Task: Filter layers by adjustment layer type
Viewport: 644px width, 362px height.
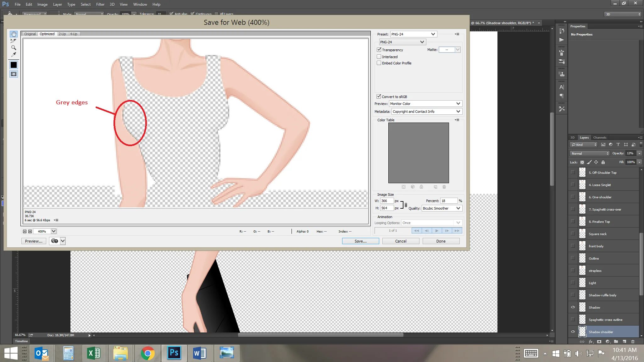Action: click(611, 145)
